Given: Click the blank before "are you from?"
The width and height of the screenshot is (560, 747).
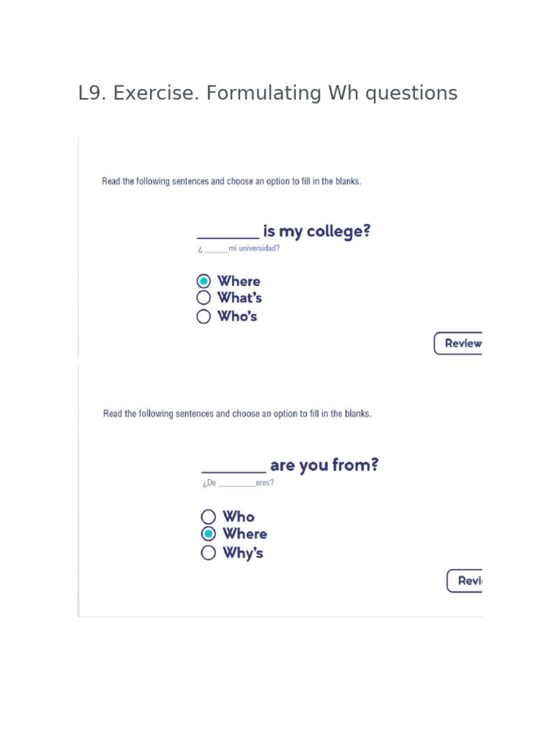Looking at the screenshot, I should 233,469.
